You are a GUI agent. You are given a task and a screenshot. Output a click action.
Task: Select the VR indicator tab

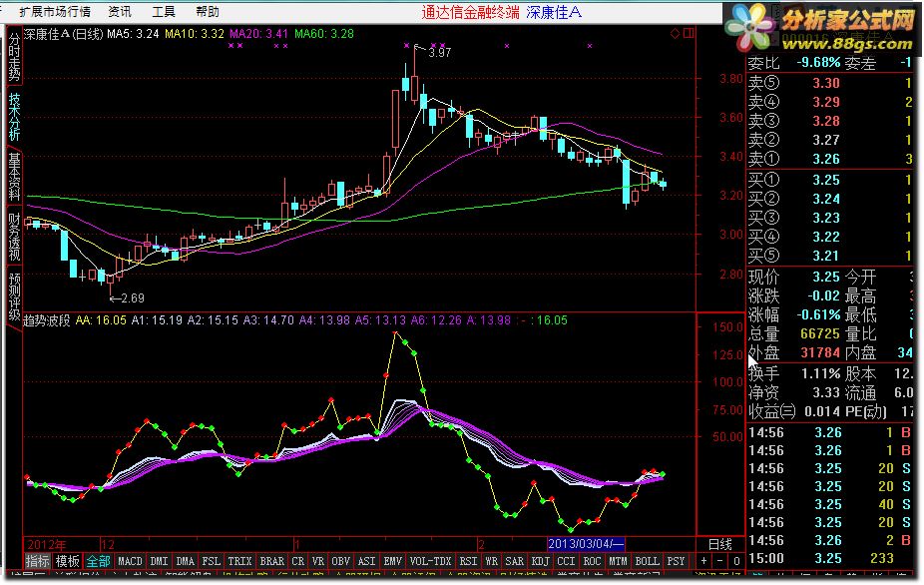(x=318, y=561)
